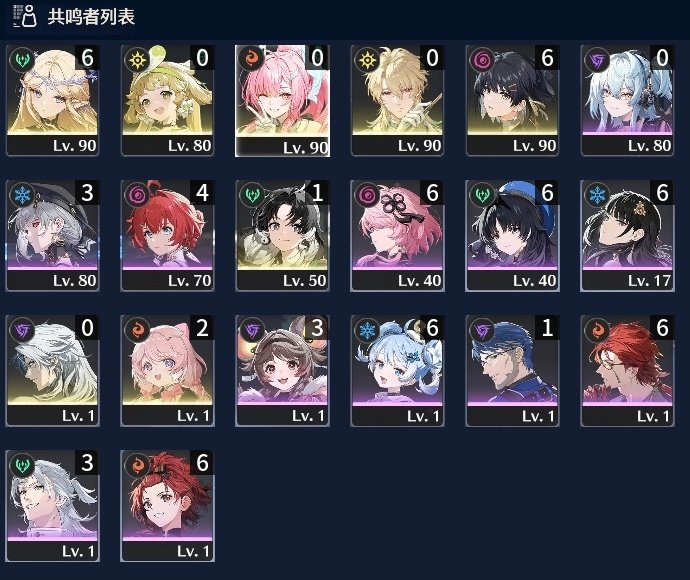
Task: Click the fire icon on the red ponytail Lv. 1 card
Action: pyautogui.click(x=137, y=465)
